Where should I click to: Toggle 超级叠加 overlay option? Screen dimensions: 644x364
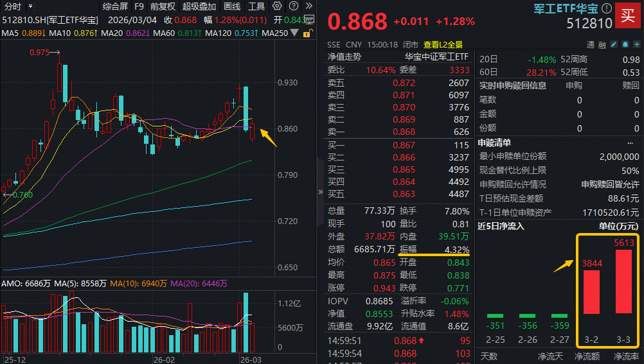click(x=199, y=6)
